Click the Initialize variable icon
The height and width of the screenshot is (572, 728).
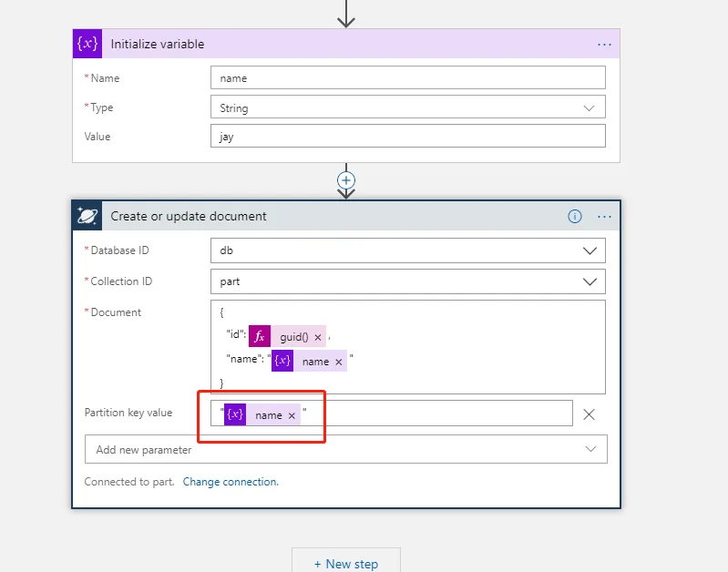pos(87,44)
